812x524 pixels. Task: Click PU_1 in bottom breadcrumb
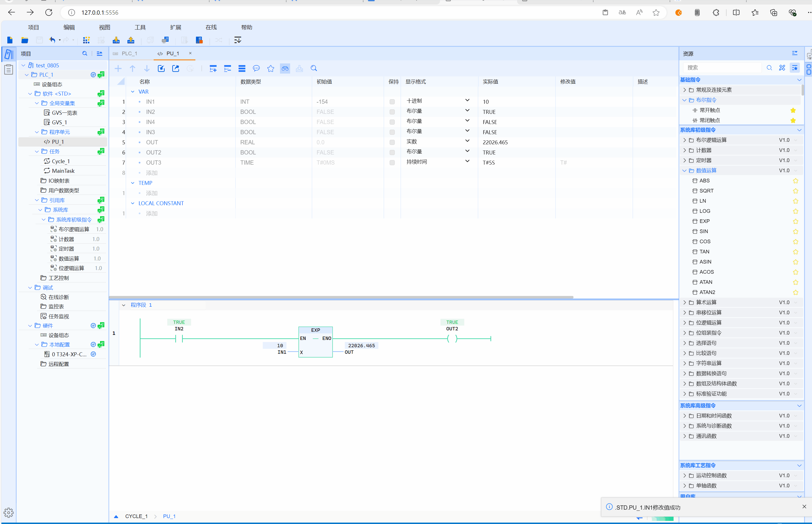[169, 516]
